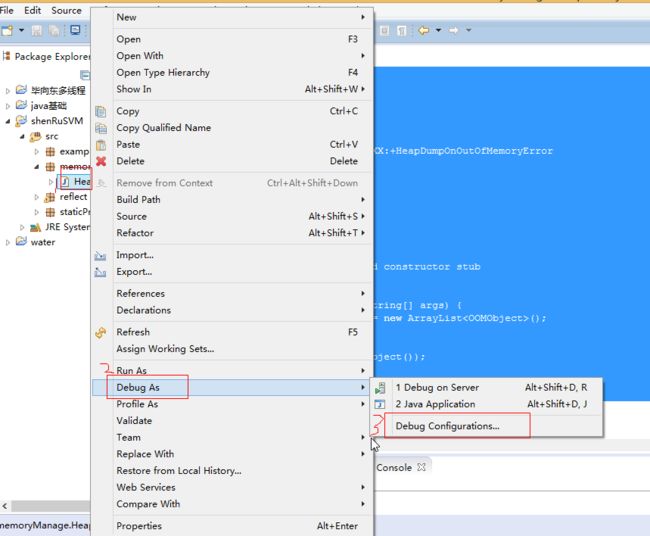
Task: Click the Package Explorer horizontal scrollbar
Action: (x=50, y=506)
